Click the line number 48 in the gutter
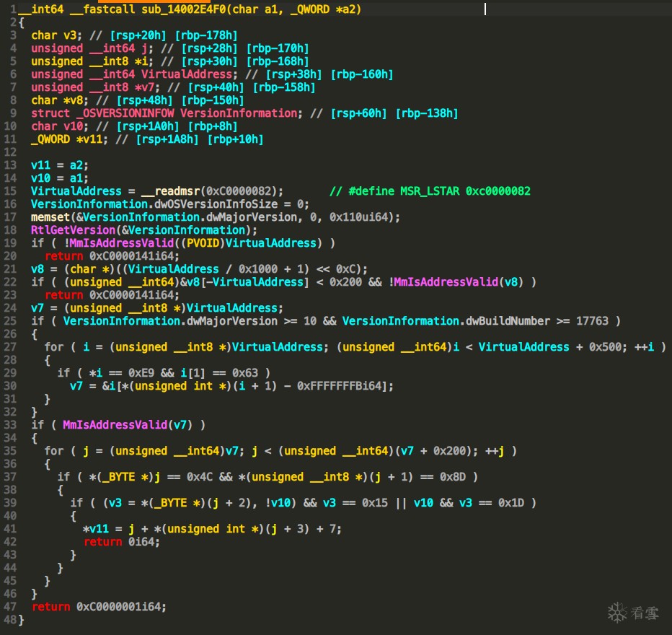This screenshot has width=672, height=635. (x=10, y=620)
